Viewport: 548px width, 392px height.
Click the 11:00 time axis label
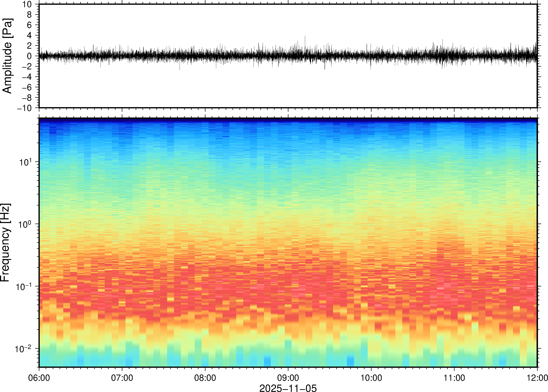[454, 378]
